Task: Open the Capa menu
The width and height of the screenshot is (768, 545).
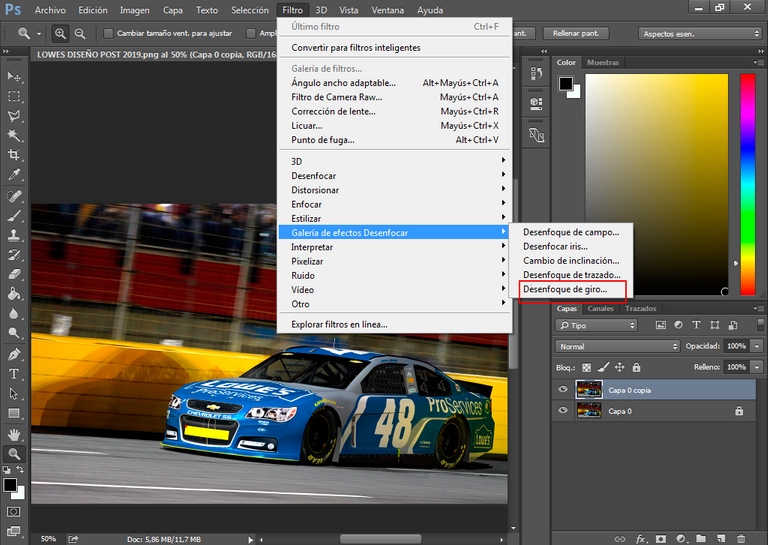Action: [x=172, y=10]
